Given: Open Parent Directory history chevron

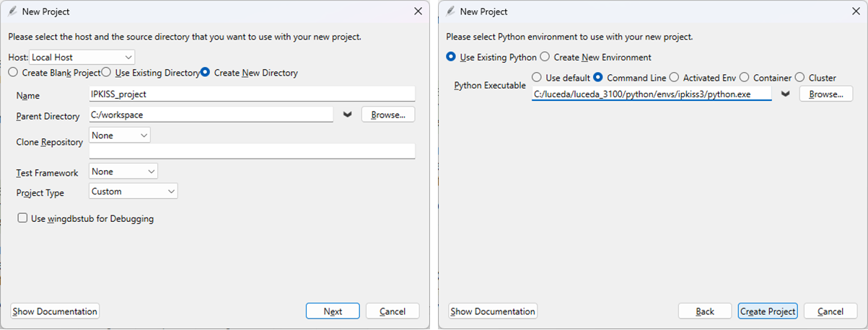Looking at the screenshot, I should coord(347,115).
